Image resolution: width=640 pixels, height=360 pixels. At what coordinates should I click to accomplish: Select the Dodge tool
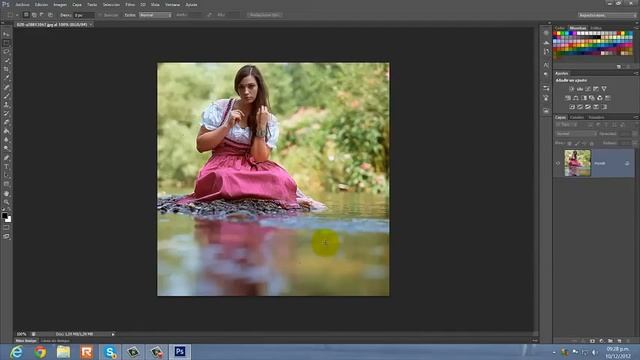coord(6,149)
